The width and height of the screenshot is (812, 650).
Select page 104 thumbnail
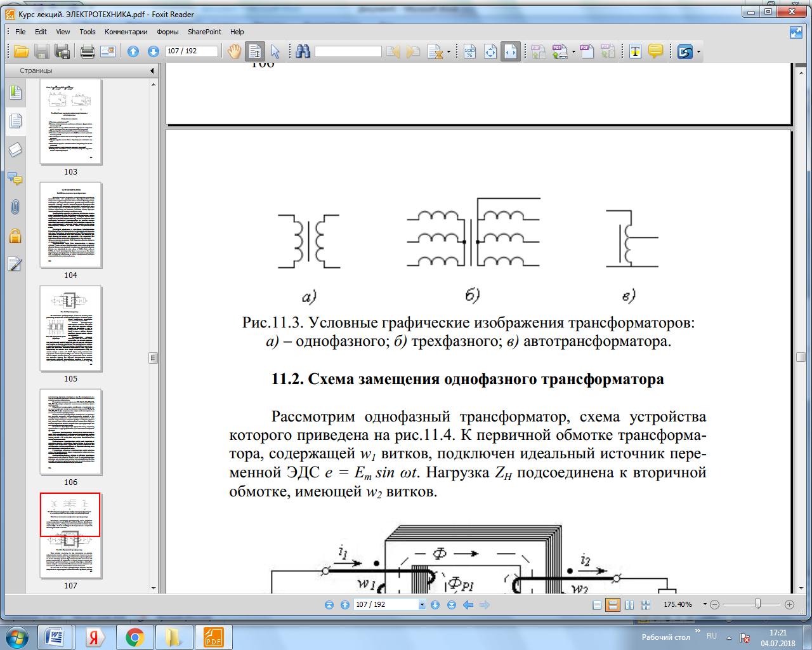[x=70, y=225]
